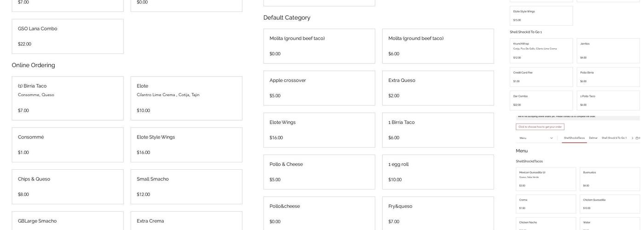Select the (1) Birria Taco item
Viewport: 644px width, 230px height.
(68, 98)
